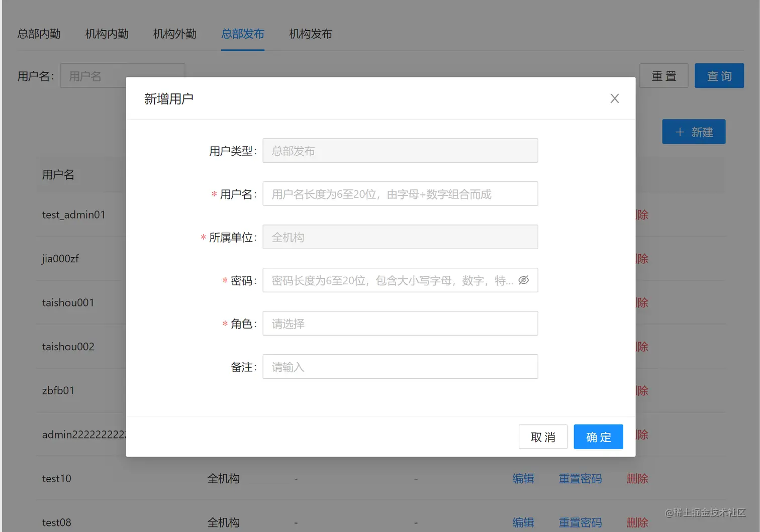This screenshot has height=532, width=760.
Task: Open the 角色 role dropdown
Action: point(400,324)
